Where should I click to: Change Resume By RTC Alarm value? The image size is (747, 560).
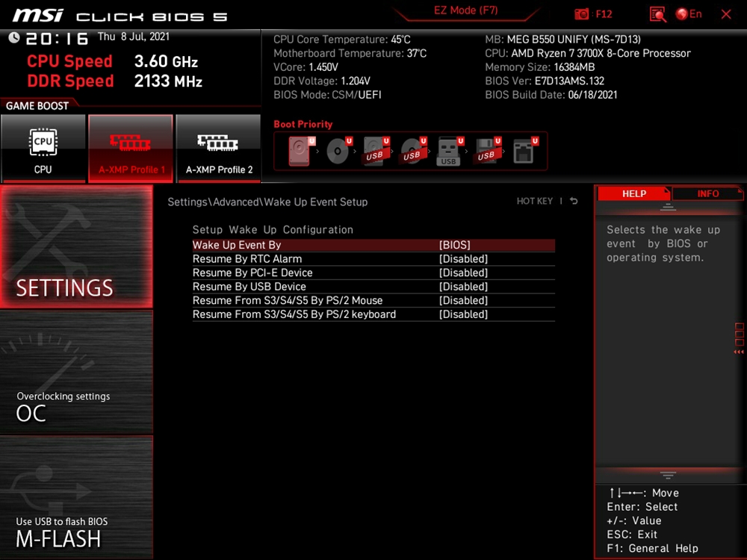pos(463,258)
